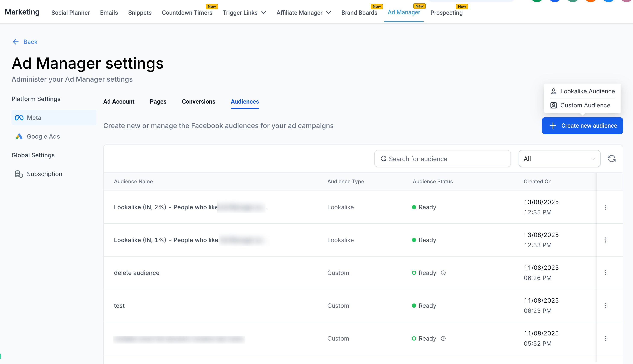Open actions menu for 'delete audience' row
Screen dimensions: 633x364
click(x=605, y=273)
